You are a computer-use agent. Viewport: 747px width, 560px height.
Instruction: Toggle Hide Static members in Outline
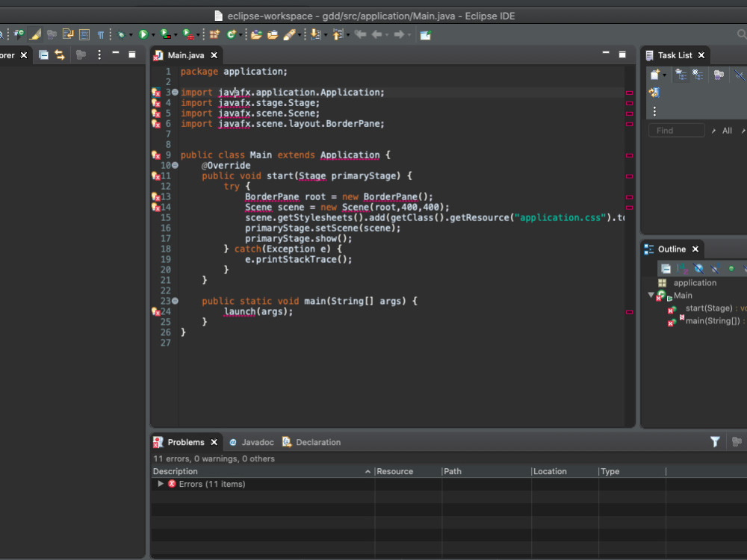(715, 269)
